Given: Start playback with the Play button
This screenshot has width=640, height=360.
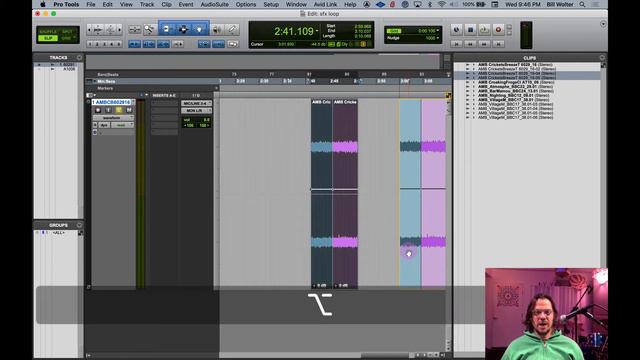Looking at the screenshot, I should click(484, 29).
